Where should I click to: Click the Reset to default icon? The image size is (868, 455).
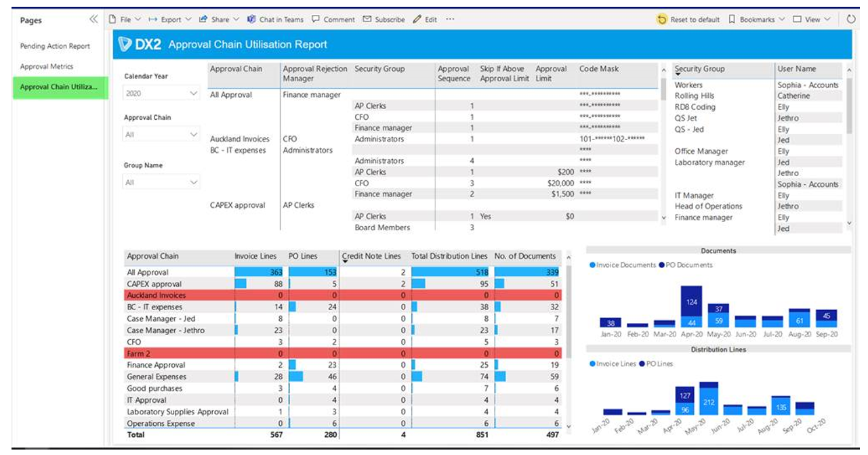pos(662,20)
